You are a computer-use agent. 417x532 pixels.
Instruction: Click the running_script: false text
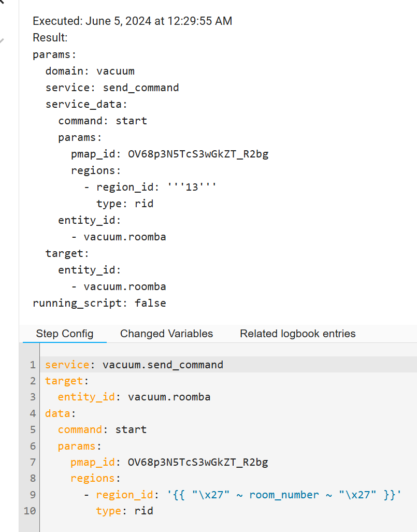click(x=99, y=303)
